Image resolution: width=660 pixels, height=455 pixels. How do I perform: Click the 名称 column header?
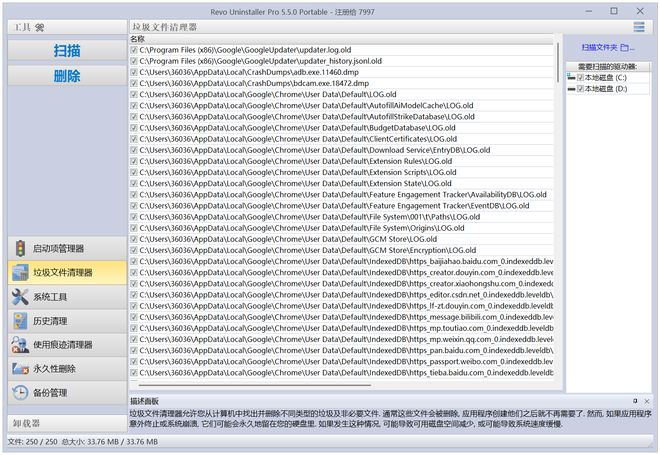coord(341,39)
